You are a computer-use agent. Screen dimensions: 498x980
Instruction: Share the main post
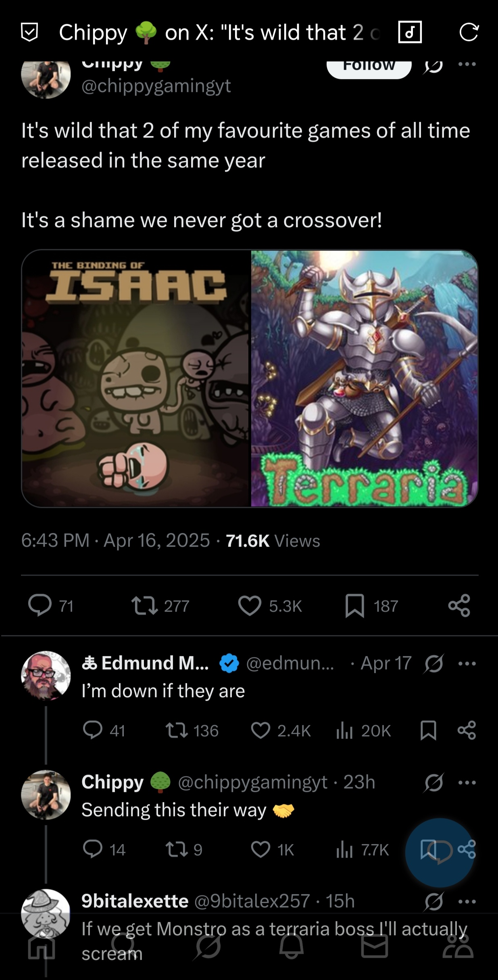[459, 606]
